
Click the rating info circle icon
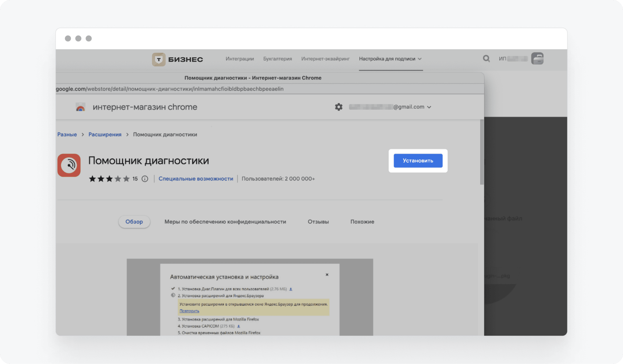tap(145, 179)
